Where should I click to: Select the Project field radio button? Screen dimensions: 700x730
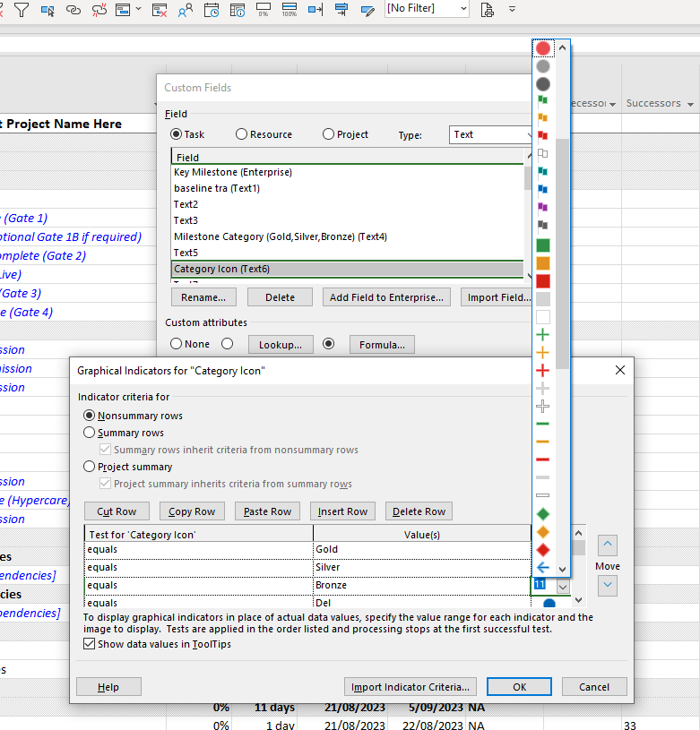click(328, 134)
